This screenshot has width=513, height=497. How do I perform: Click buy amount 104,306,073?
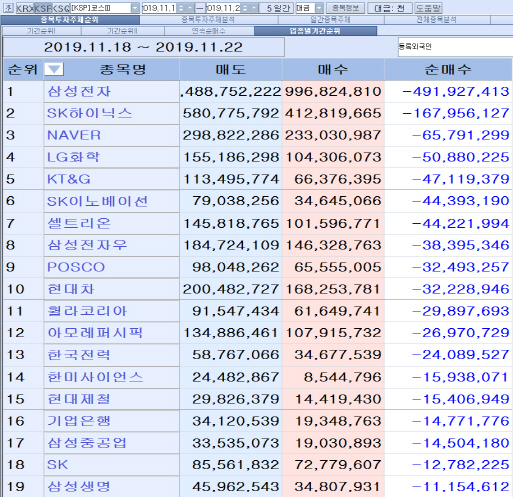point(333,157)
